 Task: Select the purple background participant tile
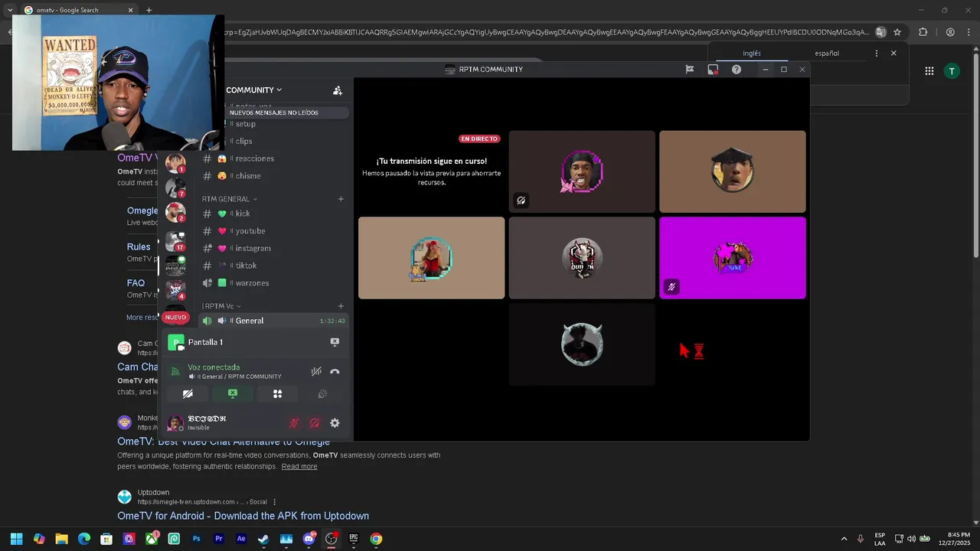pyautogui.click(x=733, y=258)
